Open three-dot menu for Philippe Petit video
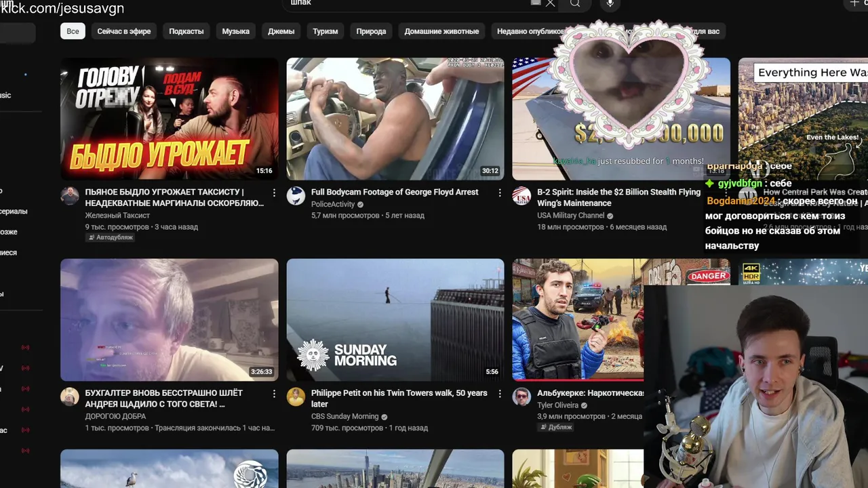Screen dimensions: 868x488 (x=500, y=394)
